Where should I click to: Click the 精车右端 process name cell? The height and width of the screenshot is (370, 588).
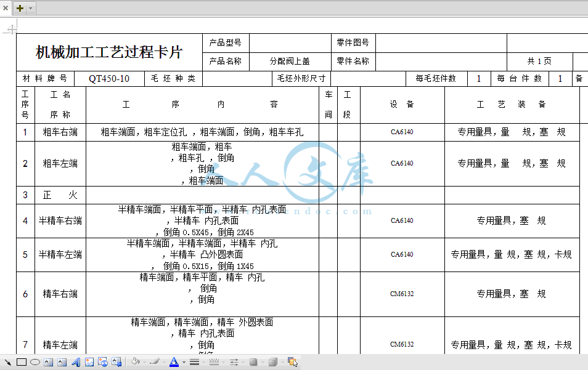60,294
